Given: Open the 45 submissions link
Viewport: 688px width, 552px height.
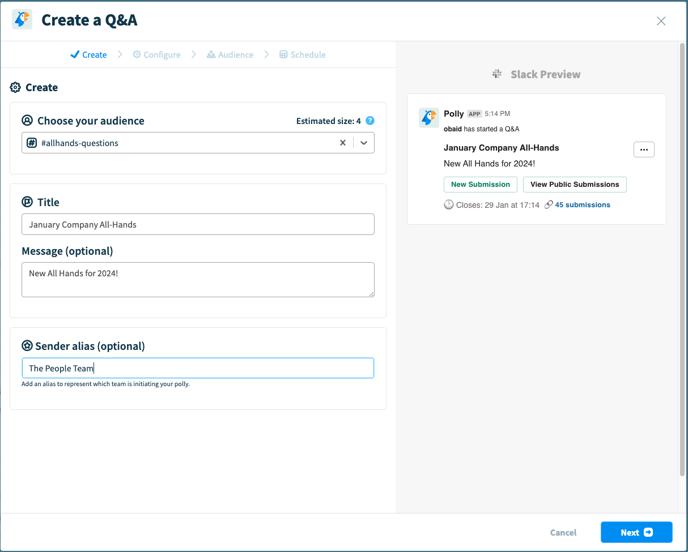Looking at the screenshot, I should 582,205.
